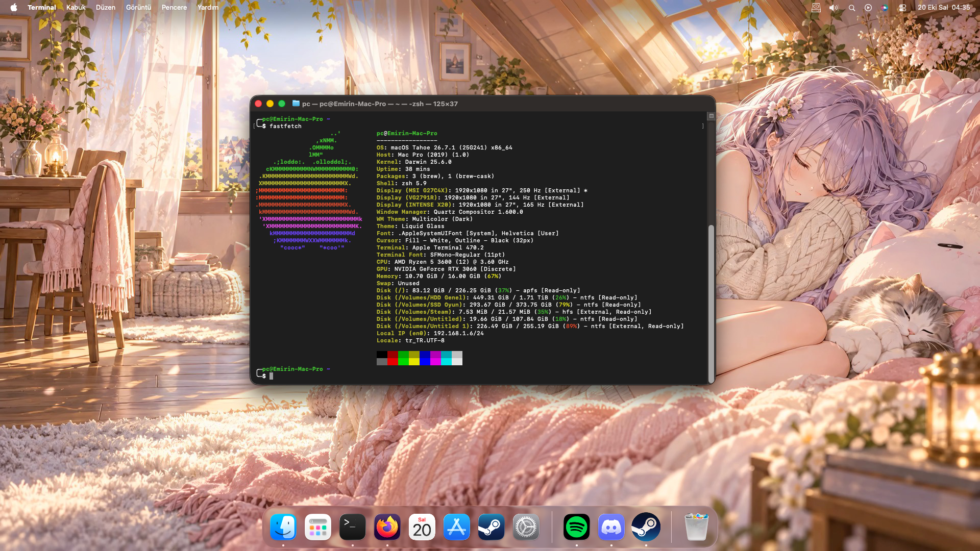Open Calendar showing date 20 in dock
Image resolution: width=980 pixels, height=551 pixels.
422,527
